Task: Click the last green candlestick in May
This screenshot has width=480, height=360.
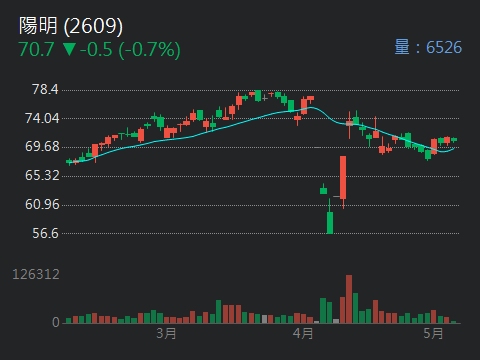Action: (454, 140)
